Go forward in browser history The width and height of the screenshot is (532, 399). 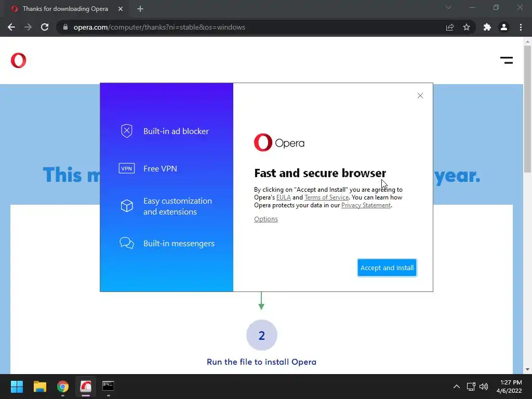[x=28, y=27]
